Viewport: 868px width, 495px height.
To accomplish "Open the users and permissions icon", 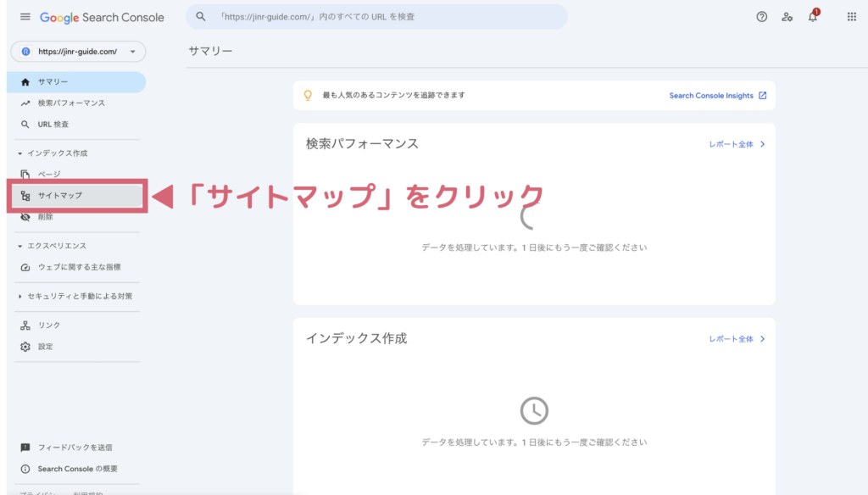I will pyautogui.click(x=787, y=17).
